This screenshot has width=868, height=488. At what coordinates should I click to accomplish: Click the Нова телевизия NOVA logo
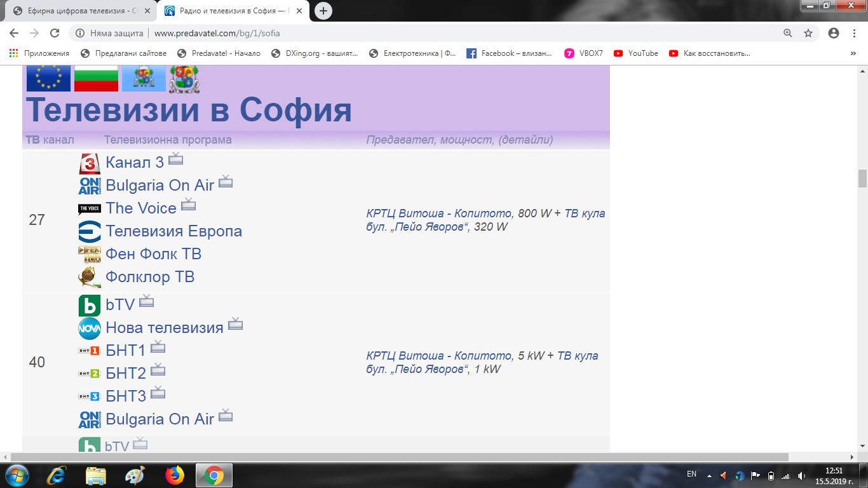coord(89,328)
